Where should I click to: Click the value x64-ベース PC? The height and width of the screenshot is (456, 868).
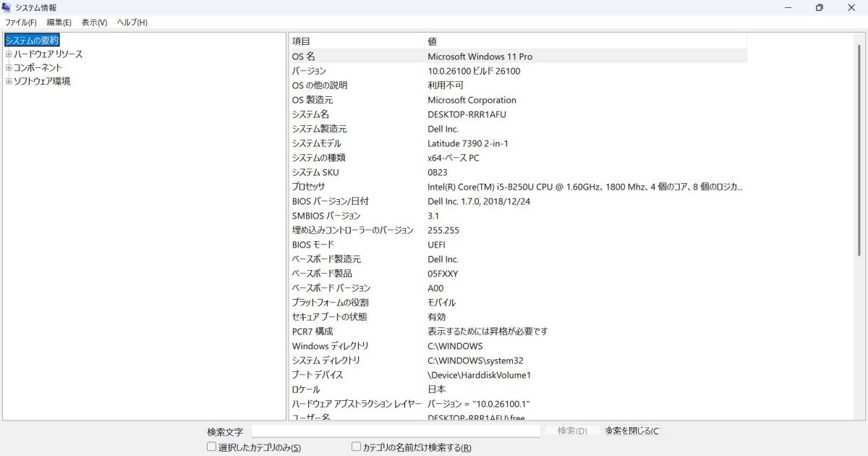tap(454, 158)
